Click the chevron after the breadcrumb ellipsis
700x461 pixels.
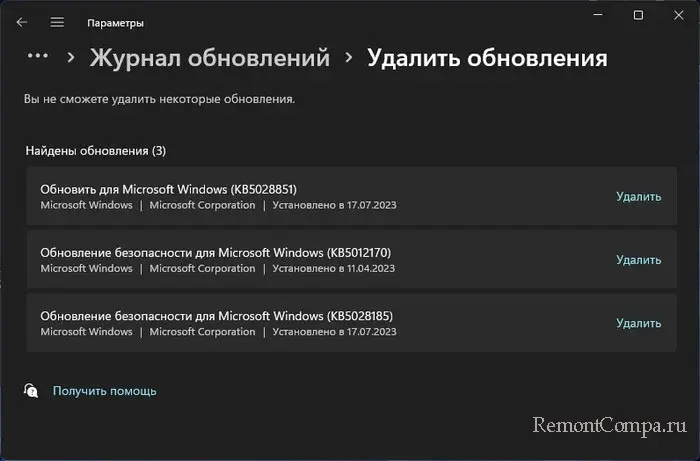coord(71,58)
